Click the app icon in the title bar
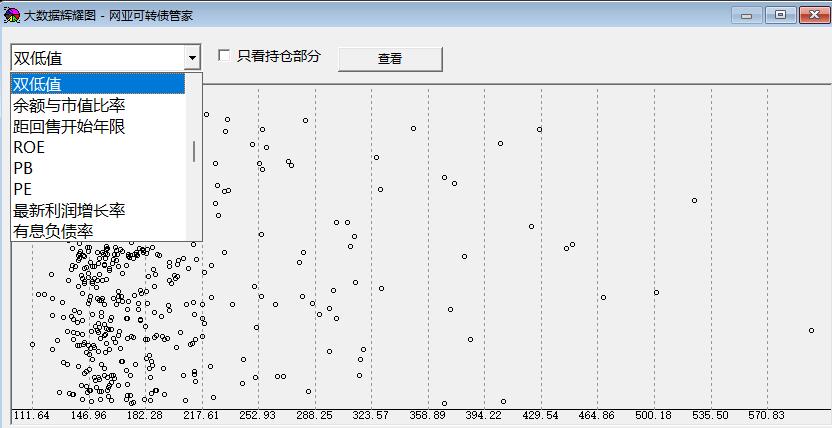This screenshot has width=832, height=428. click(11, 15)
